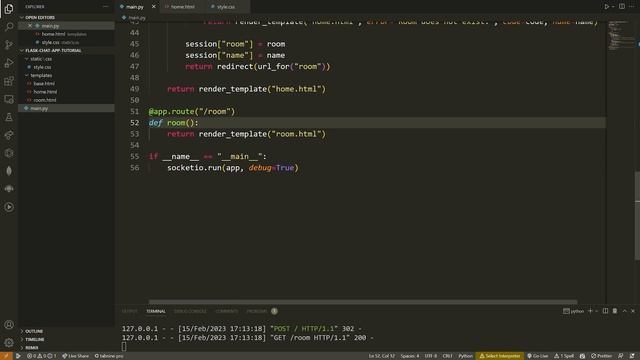Open the Prettier status item
Image resolution: width=640 pixels, height=360 pixels.
[602, 356]
